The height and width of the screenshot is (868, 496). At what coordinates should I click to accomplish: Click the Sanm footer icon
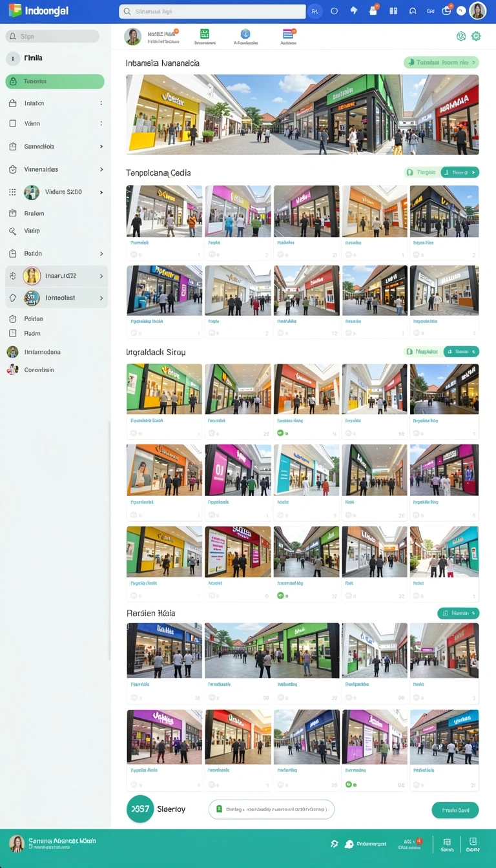point(447,844)
